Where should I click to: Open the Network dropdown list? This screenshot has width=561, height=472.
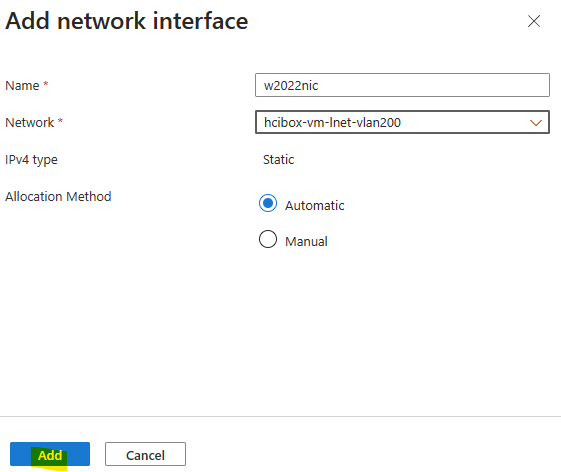point(402,122)
